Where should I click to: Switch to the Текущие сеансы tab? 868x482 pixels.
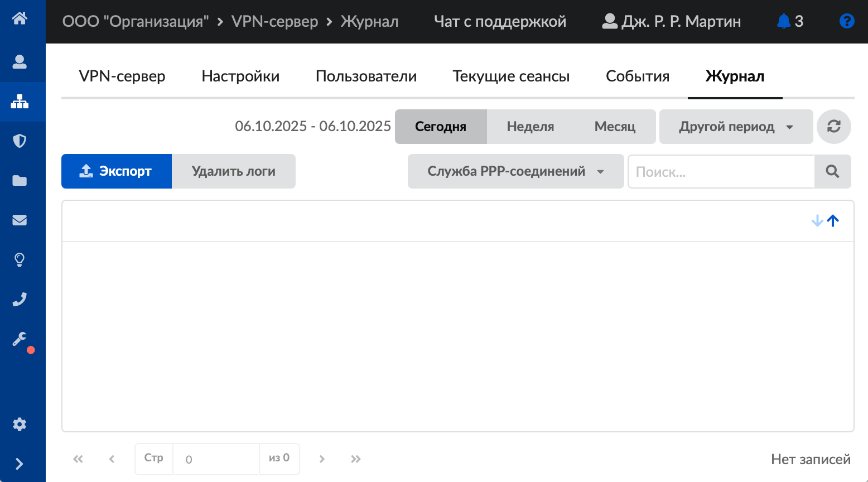tap(511, 76)
